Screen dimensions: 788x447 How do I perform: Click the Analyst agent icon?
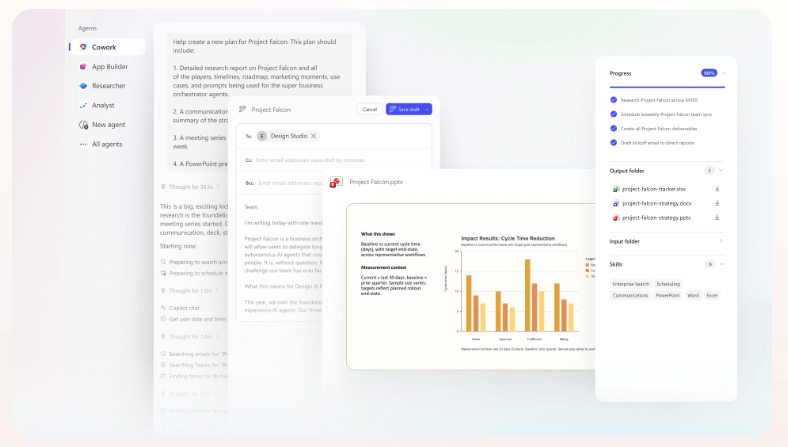(83, 105)
